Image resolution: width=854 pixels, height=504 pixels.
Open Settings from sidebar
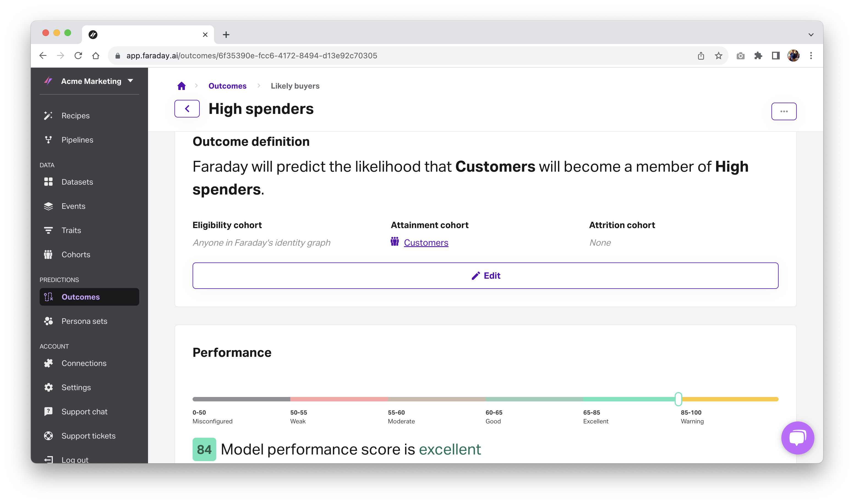[76, 388]
